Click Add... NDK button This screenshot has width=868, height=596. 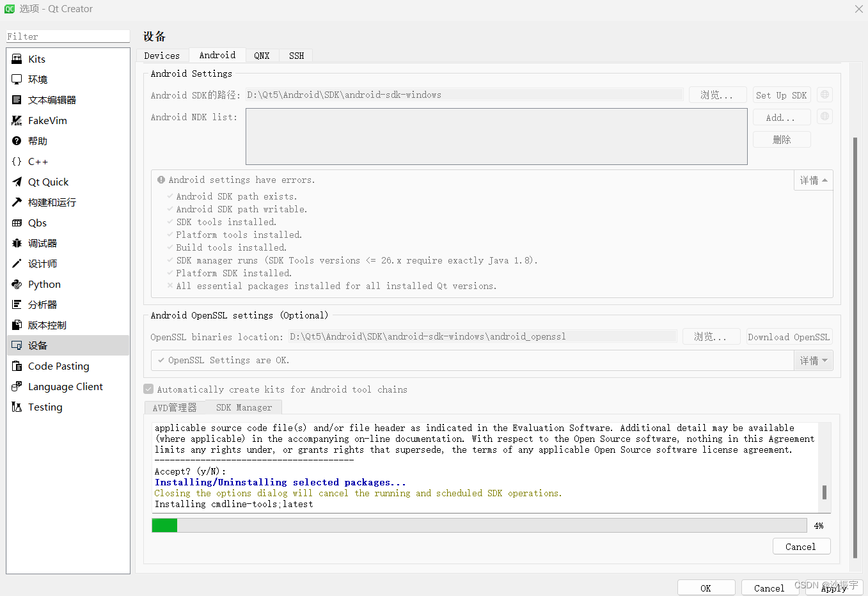point(782,118)
